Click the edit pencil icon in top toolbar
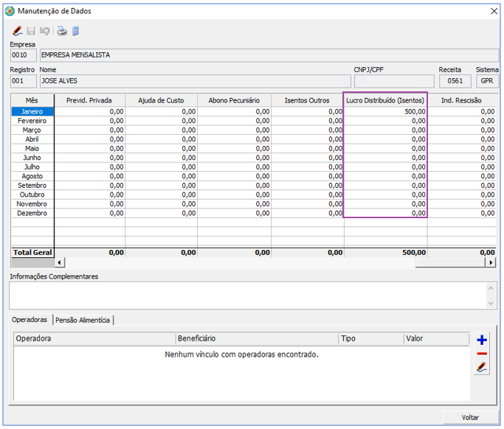 (18, 31)
